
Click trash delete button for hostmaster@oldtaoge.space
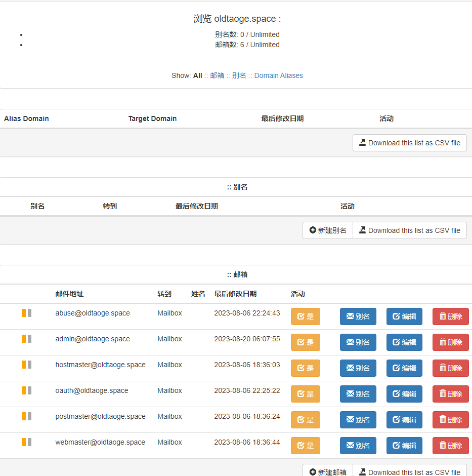pos(450,368)
